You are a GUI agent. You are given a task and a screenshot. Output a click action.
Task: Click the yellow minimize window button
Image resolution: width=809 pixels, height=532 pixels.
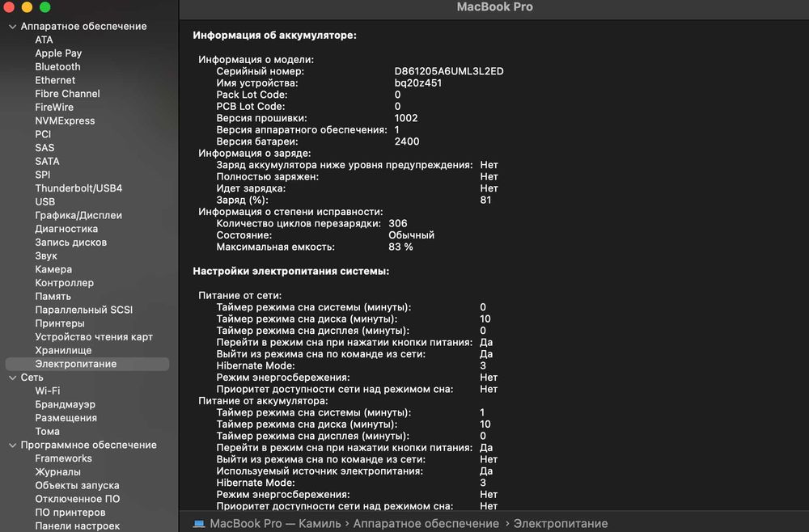pos(27,6)
